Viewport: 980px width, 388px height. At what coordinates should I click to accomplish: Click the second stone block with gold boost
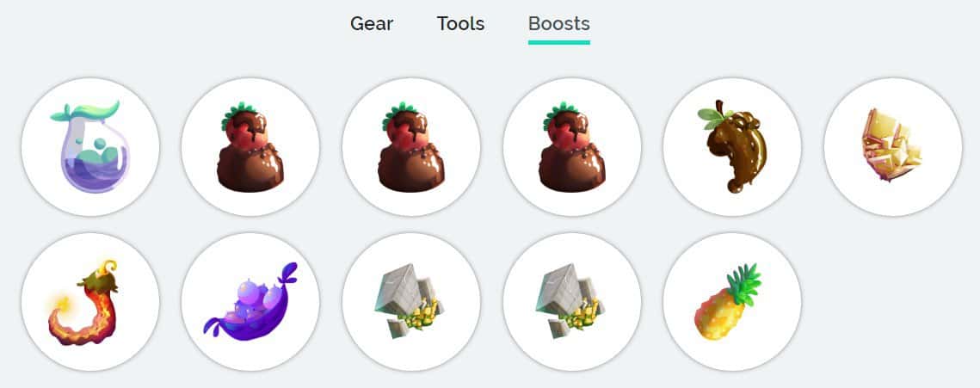pyautogui.click(x=572, y=302)
